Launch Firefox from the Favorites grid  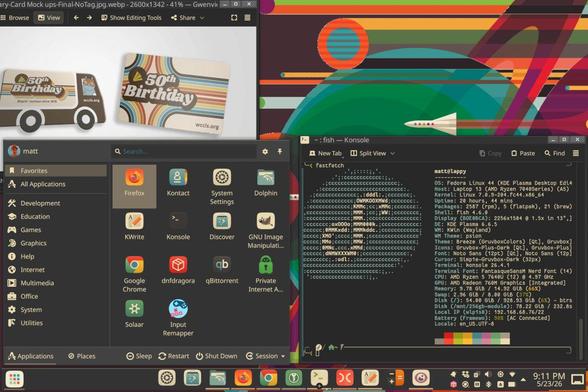(x=134, y=186)
